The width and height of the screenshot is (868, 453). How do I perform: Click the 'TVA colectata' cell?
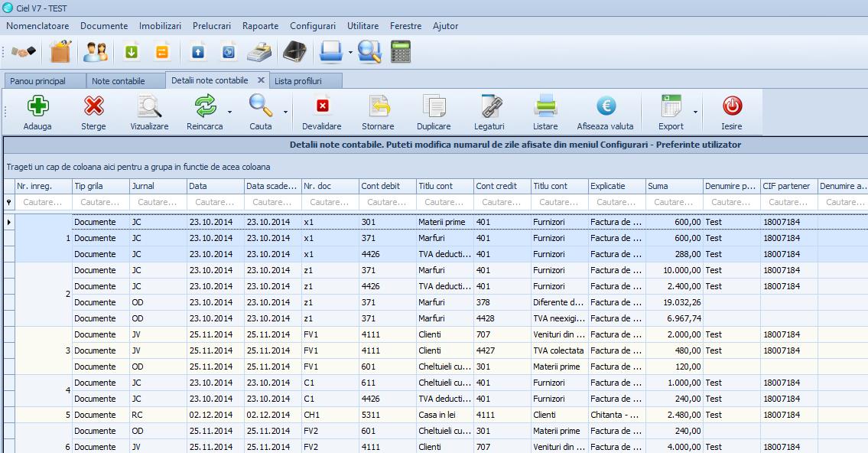tap(560, 350)
